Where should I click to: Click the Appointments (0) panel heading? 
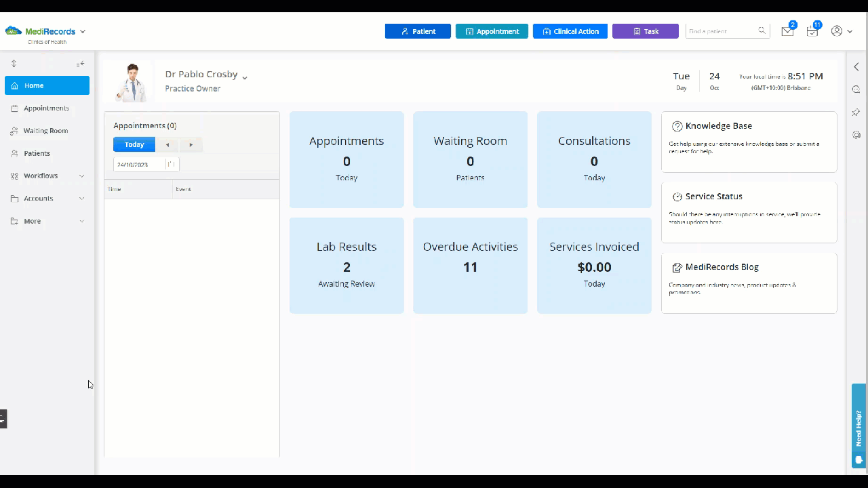click(x=145, y=125)
